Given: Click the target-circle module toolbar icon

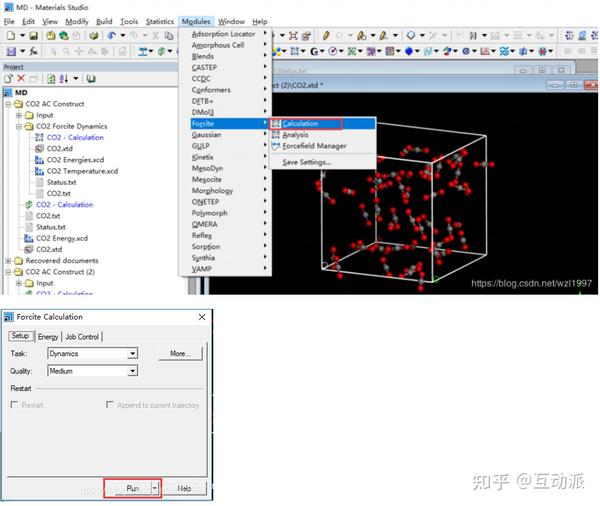Looking at the screenshot, I should tap(333, 51).
